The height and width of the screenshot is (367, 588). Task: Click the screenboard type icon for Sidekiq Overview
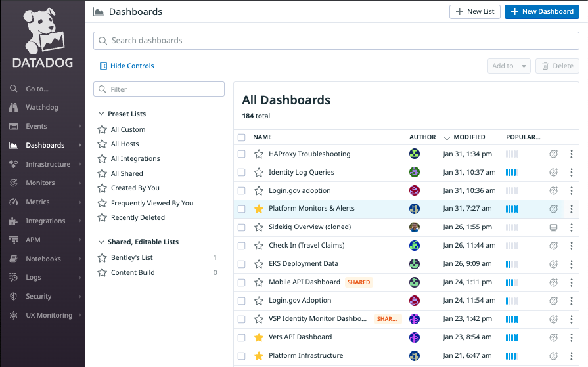pyautogui.click(x=553, y=227)
